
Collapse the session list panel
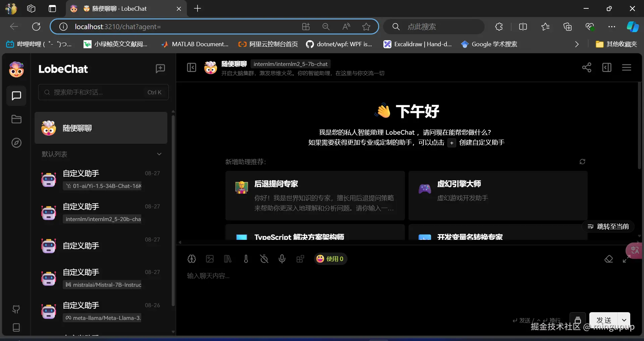point(192,68)
